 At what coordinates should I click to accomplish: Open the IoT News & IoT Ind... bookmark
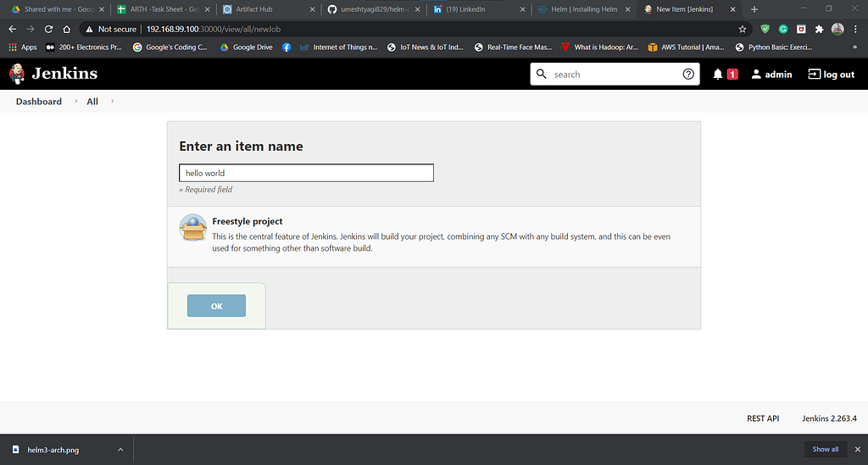[426, 47]
